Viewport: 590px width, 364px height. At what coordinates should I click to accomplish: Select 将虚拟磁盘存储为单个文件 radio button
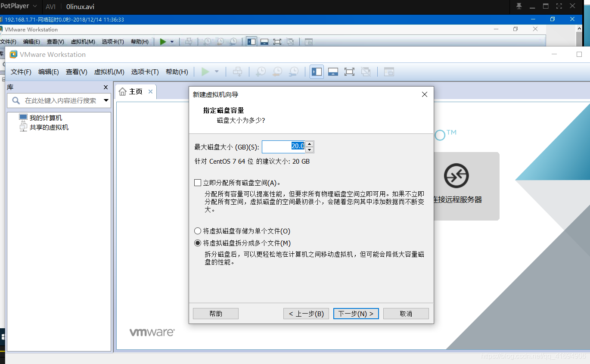click(x=198, y=231)
